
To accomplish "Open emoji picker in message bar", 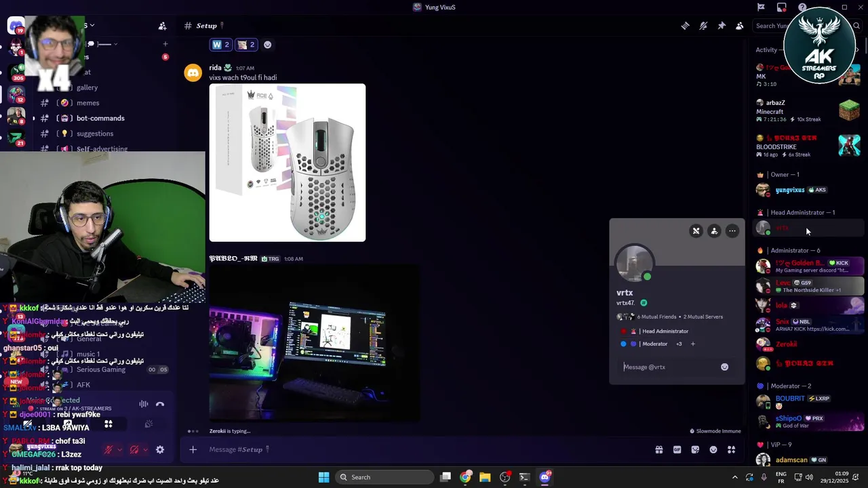I will (713, 449).
